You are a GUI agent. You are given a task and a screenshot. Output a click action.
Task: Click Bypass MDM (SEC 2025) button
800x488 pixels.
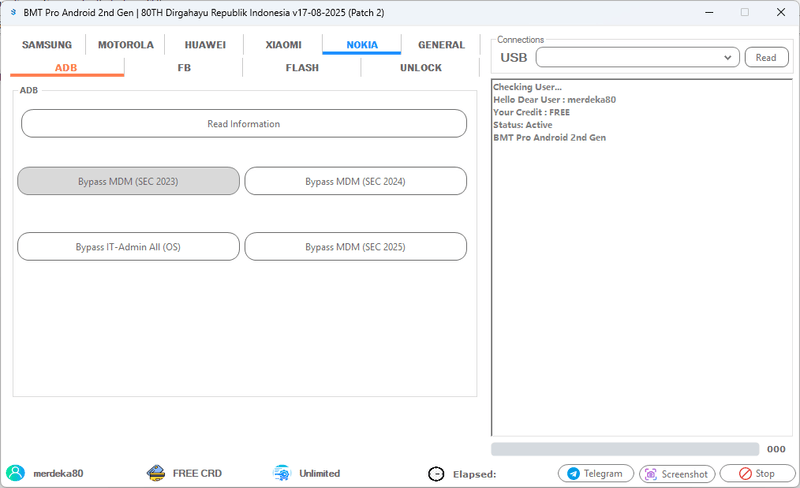pos(356,247)
